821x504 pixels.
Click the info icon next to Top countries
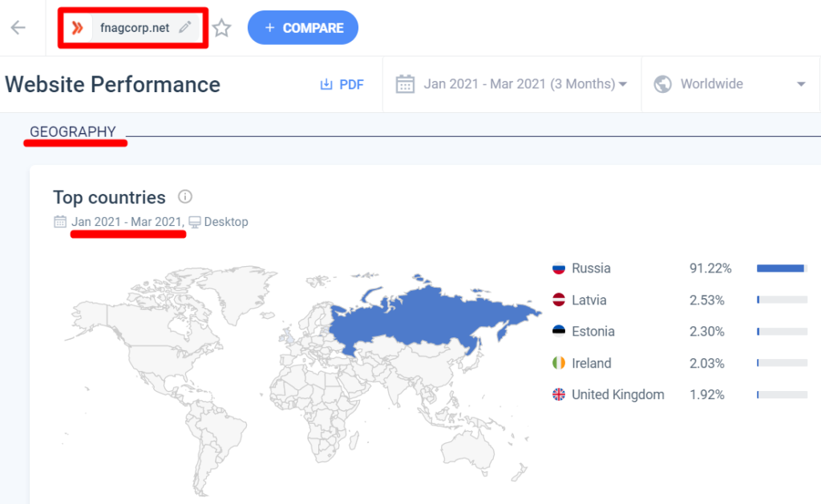point(185,197)
